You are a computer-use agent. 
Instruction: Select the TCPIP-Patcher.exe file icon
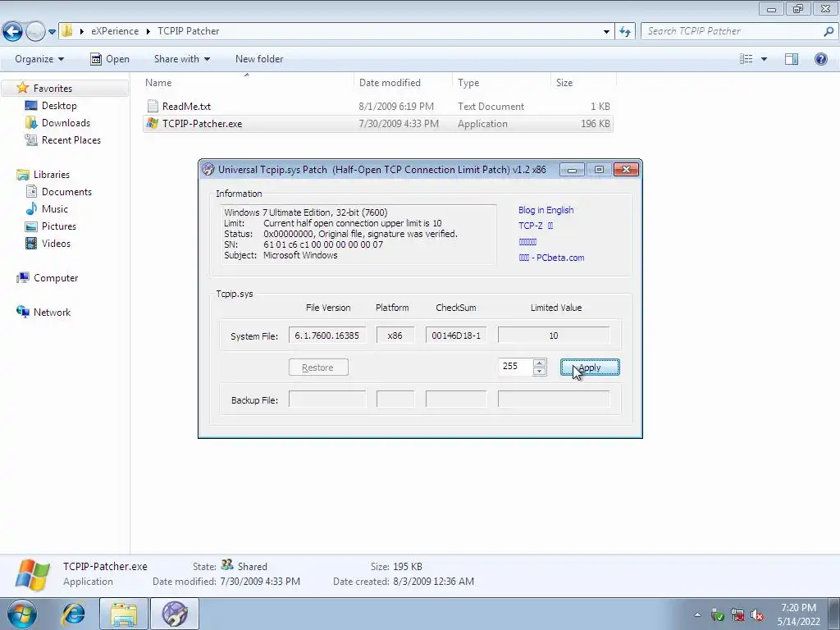153,124
